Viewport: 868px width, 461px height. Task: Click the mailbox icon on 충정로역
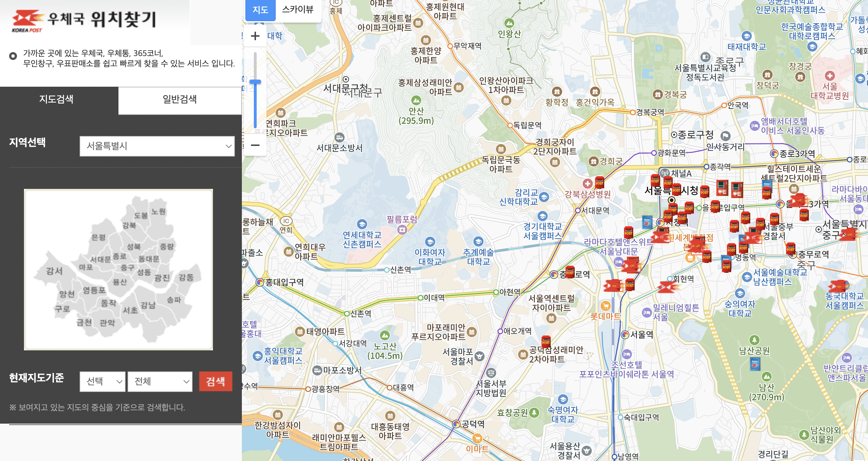[x=570, y=272]
